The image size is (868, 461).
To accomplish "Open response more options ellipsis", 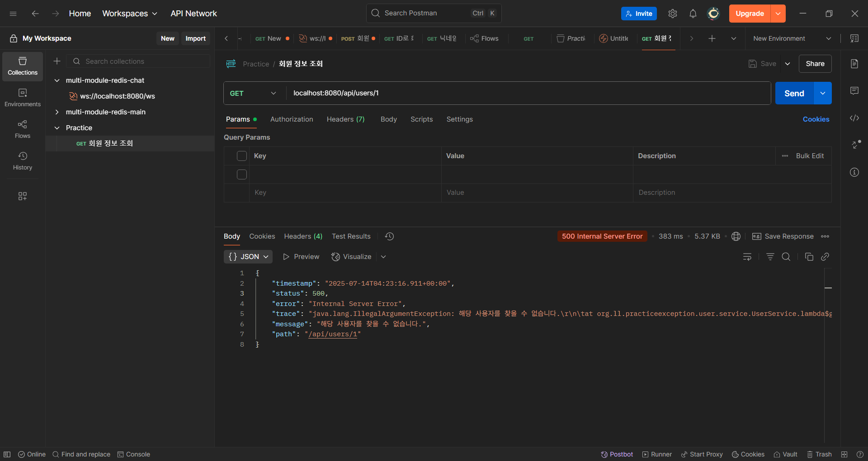I will (825, 236).
